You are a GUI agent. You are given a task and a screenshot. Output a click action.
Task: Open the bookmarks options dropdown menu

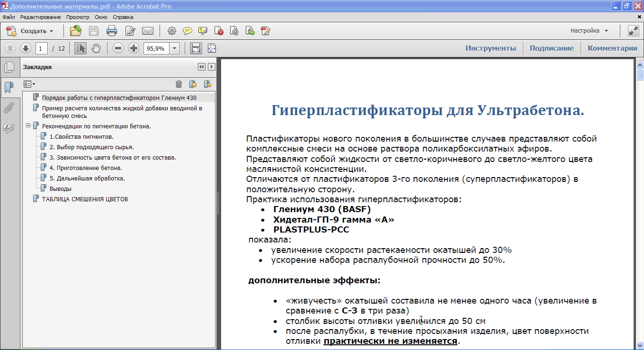coord(29,84)
